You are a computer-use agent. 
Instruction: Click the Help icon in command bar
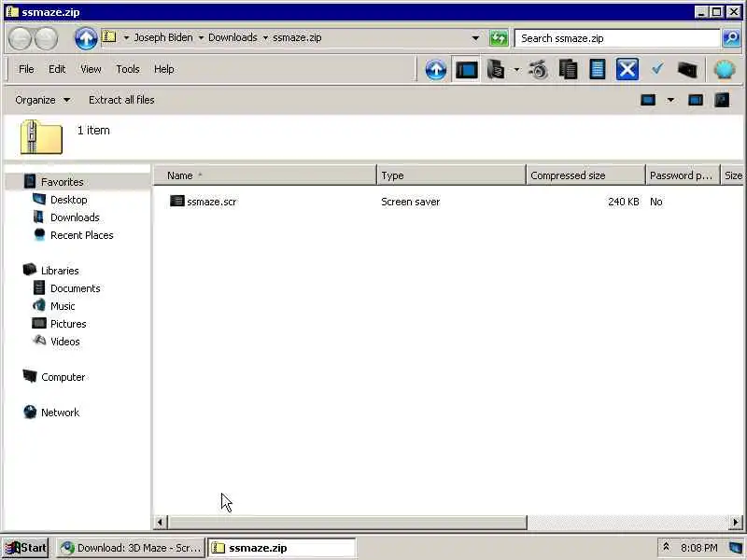722,100
